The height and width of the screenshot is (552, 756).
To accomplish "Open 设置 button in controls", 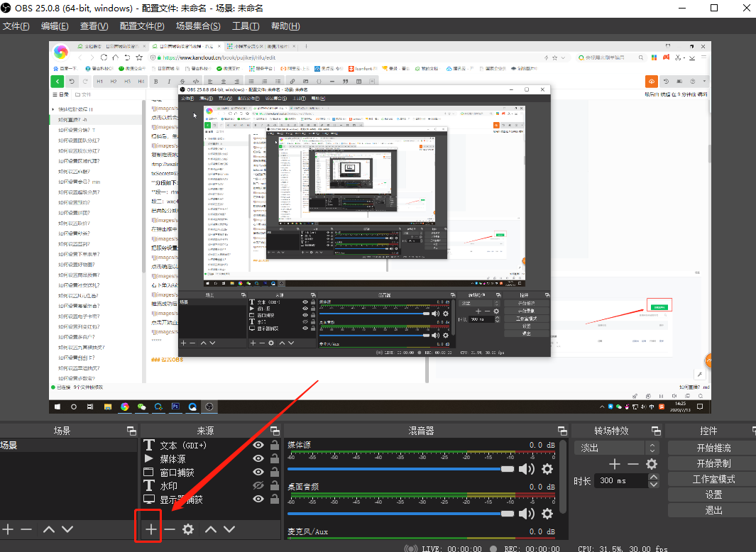I will (x=713, y=495).
